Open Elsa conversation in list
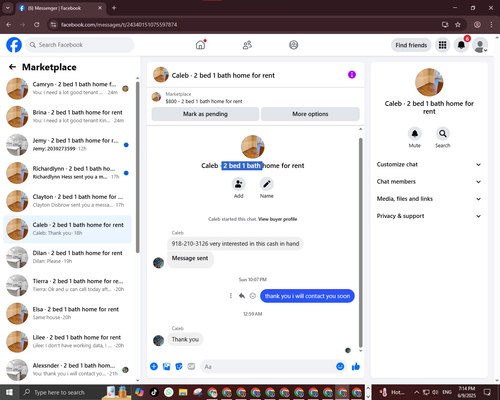Viewport: 500px width, 400px height. coord(67,313)
